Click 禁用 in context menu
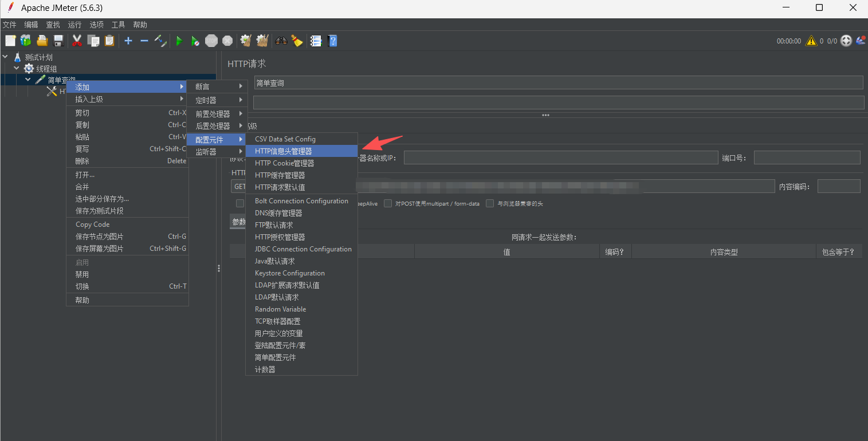The height and width of the screenshot is (441, 868). pos(127,274)
